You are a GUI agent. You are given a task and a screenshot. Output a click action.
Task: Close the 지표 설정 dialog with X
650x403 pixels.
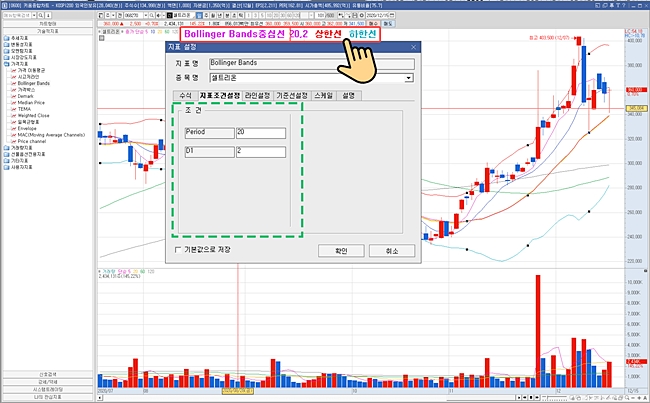413,47
